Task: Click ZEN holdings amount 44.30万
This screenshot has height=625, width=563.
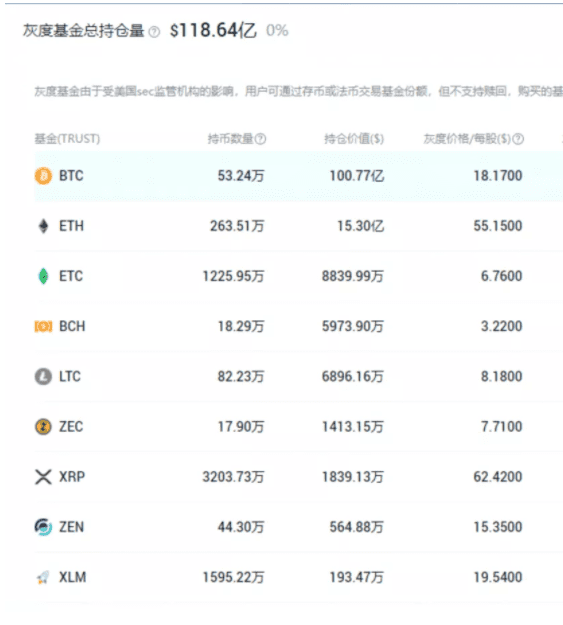Action: pyautogui.click(x=241, y=527)
